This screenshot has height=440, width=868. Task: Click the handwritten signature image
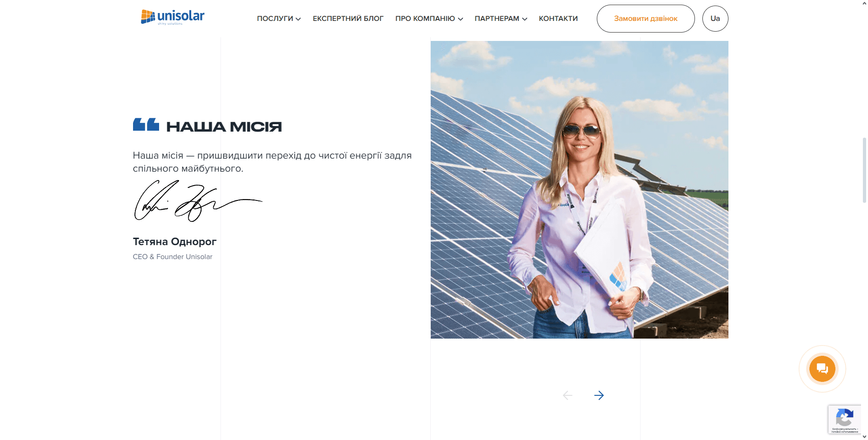[198, 200]
